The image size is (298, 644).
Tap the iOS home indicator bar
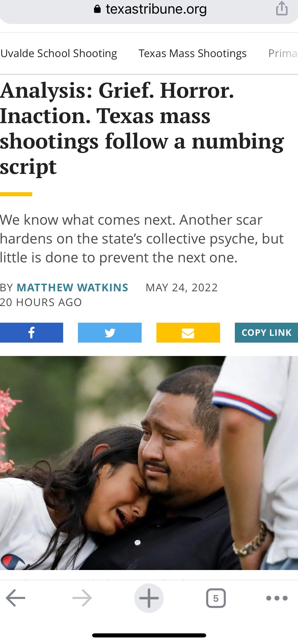149,635
